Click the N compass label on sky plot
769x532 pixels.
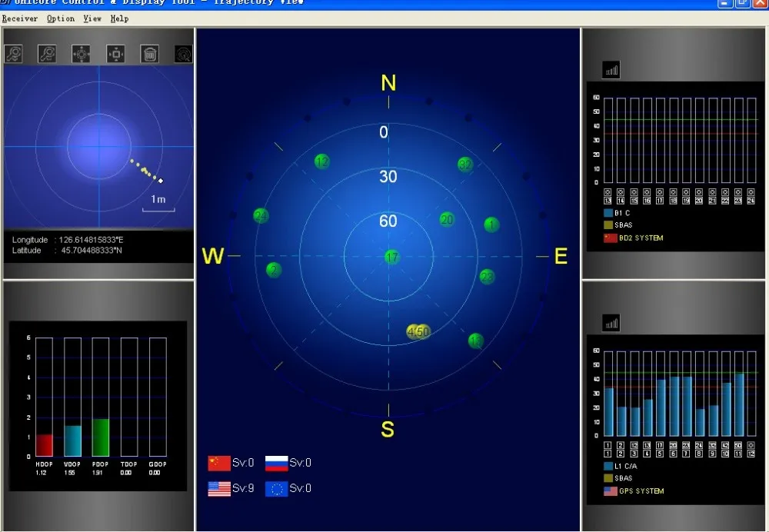click(x=388, y=83)
